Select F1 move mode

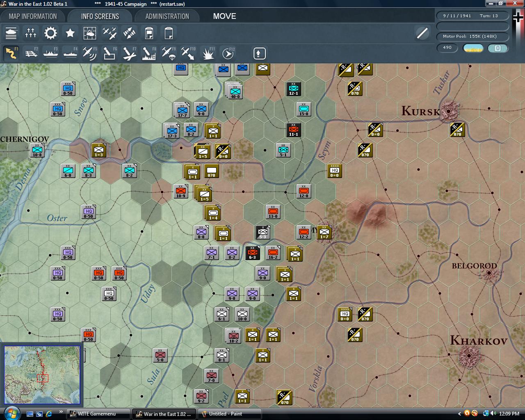11,53
